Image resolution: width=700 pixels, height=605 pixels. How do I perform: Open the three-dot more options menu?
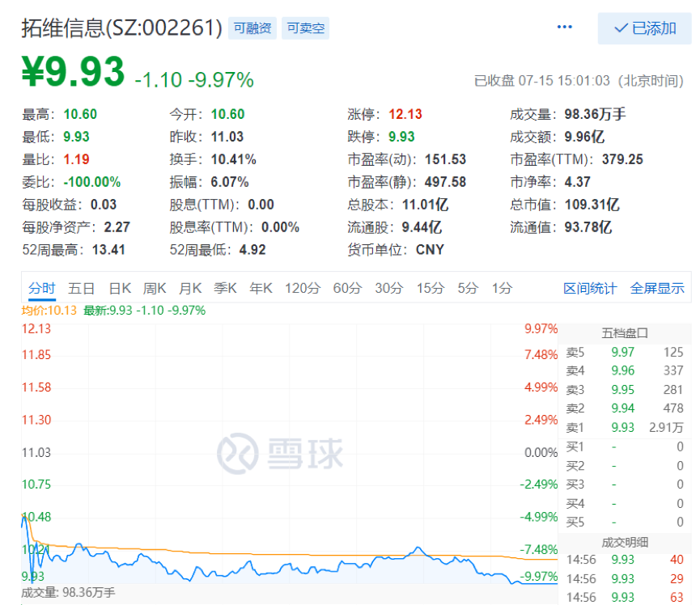point(564,27)
